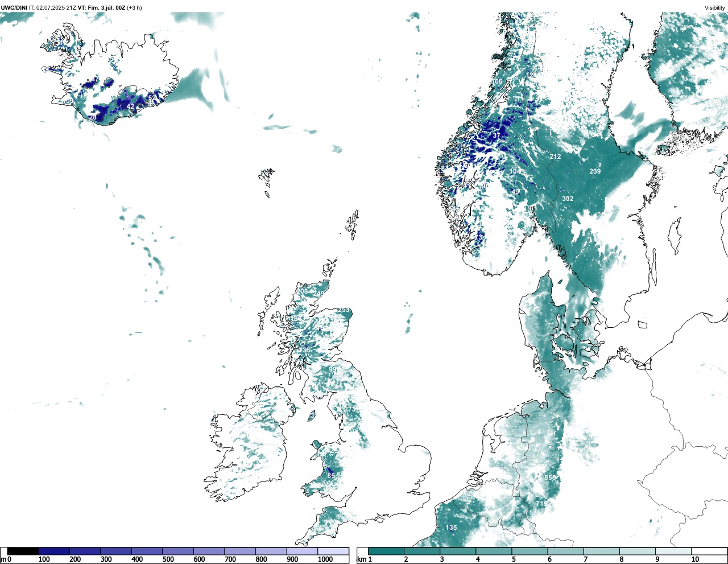Click the 500–600 m legend swatch
Screen dimensions: 728x564
click(x=178, y=551)
